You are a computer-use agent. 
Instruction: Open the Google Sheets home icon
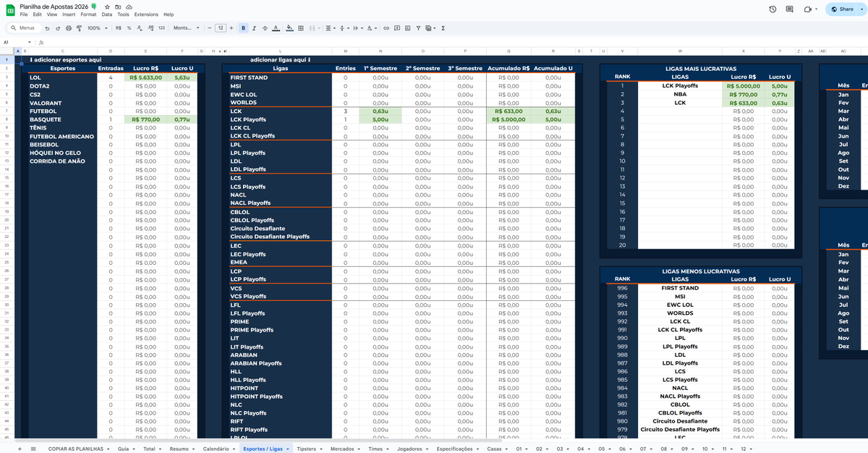coord(10,9)
